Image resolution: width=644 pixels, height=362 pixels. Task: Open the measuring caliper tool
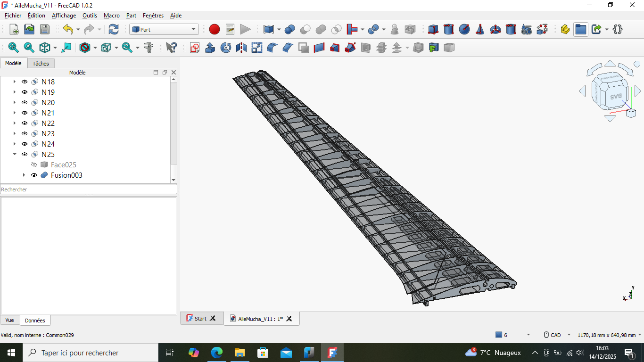[149, 48]
